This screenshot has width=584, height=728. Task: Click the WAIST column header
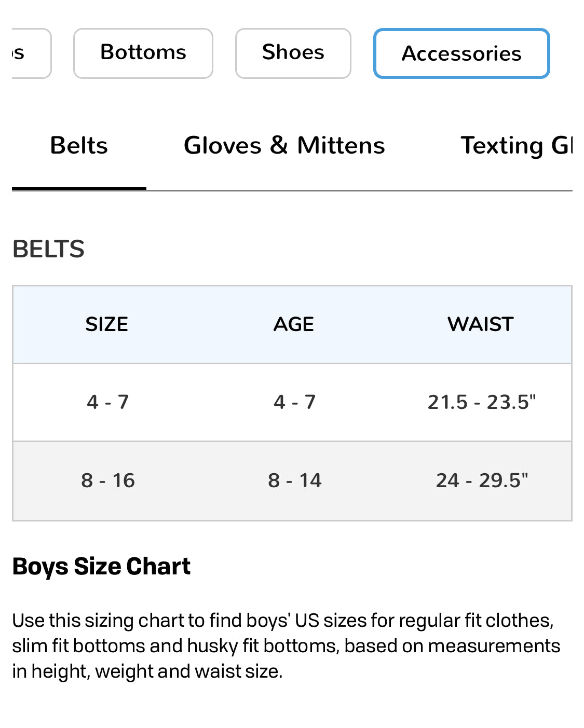(480, 324)
